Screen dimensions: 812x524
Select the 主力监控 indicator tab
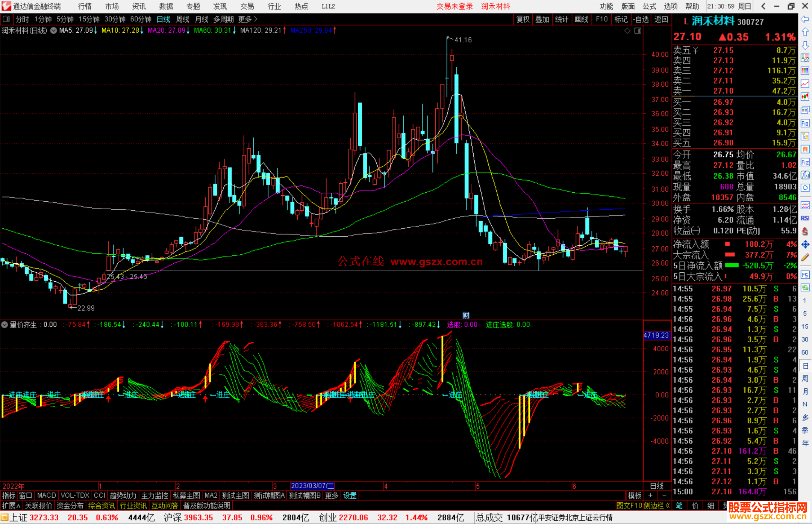155,495
